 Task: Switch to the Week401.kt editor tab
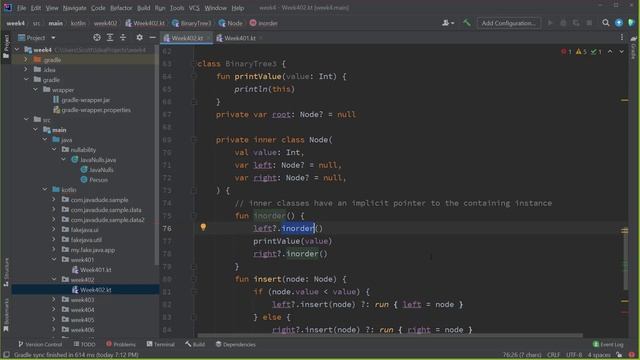pos(240,38)
